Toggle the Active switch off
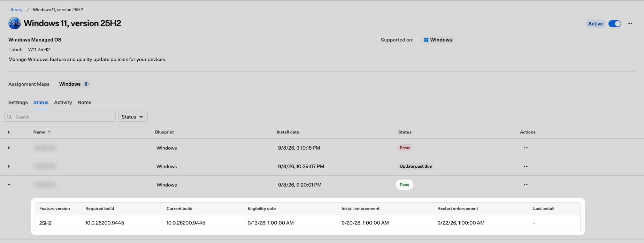 [x=615, y=24]
